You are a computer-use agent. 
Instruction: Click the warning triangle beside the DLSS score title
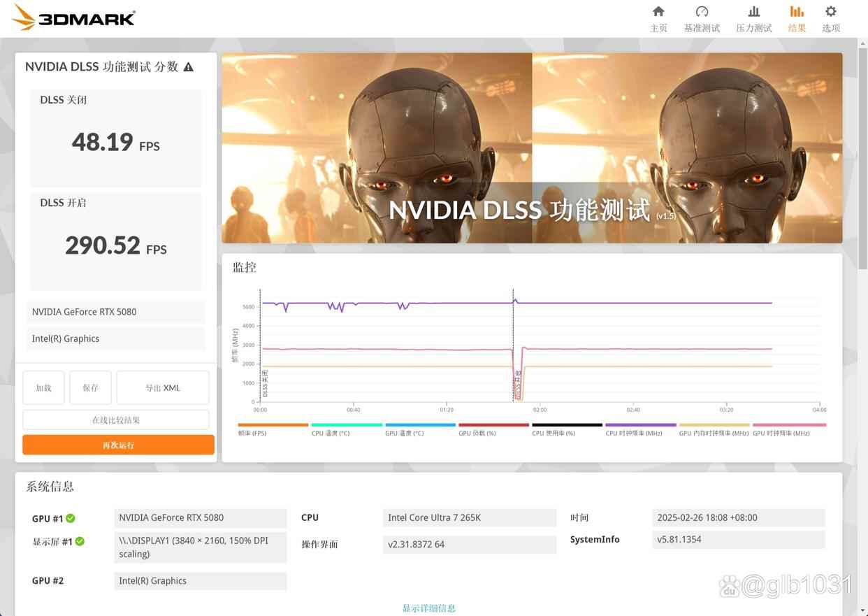pos(188,66)
